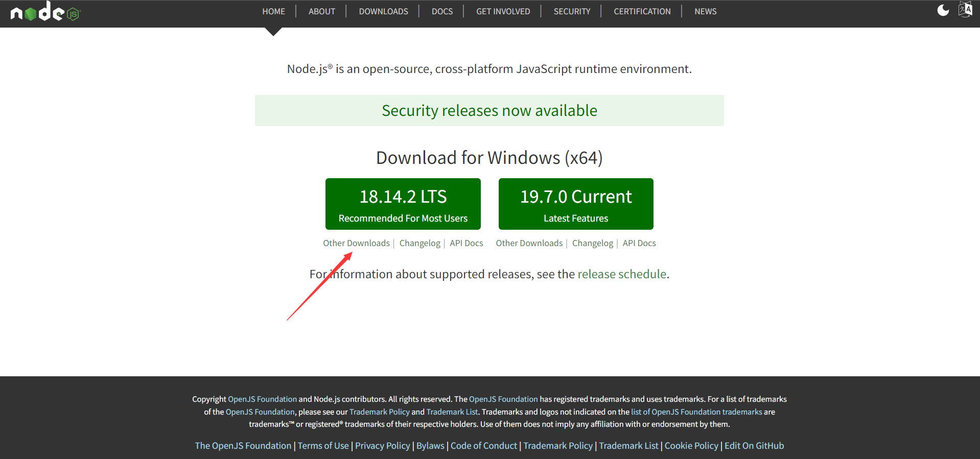Open API Docs for LTS version

(466, 243)
